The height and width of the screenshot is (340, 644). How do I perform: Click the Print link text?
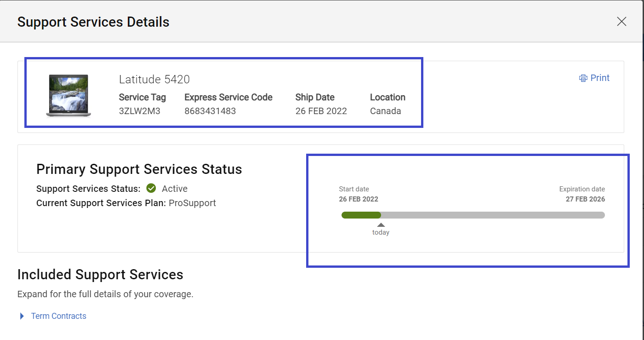600,78
